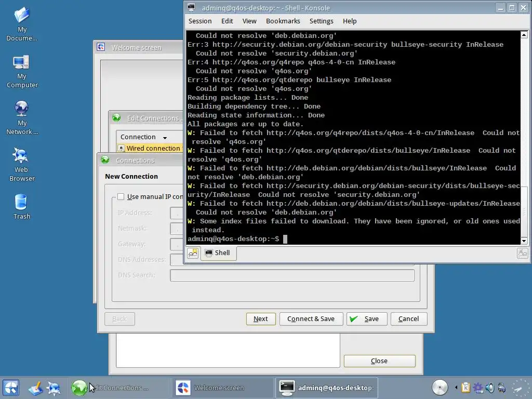This screenshot has width=532, height=399.
Task: Click the Connect & Save button
Action: point(311,319)
